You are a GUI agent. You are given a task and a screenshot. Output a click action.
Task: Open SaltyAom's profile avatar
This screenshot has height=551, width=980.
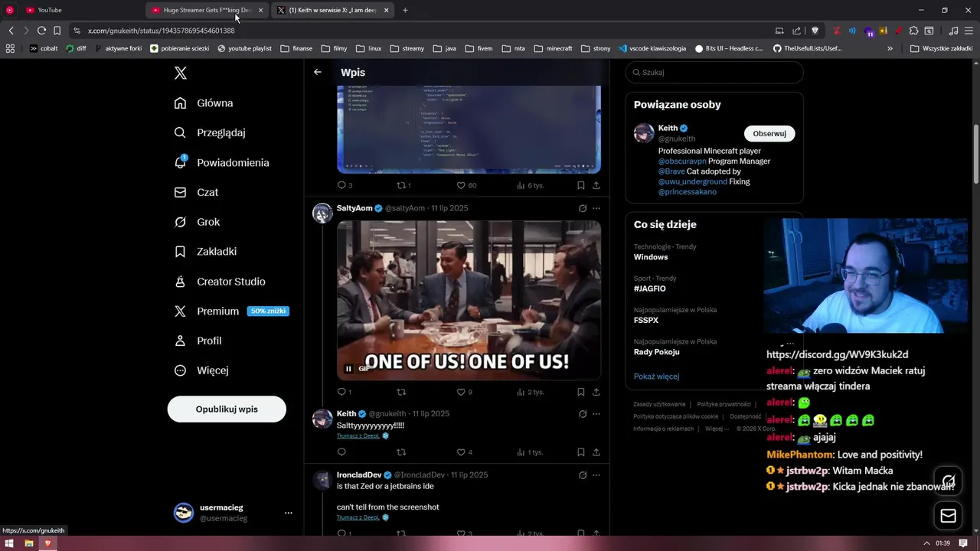click(x=322, y=213)
